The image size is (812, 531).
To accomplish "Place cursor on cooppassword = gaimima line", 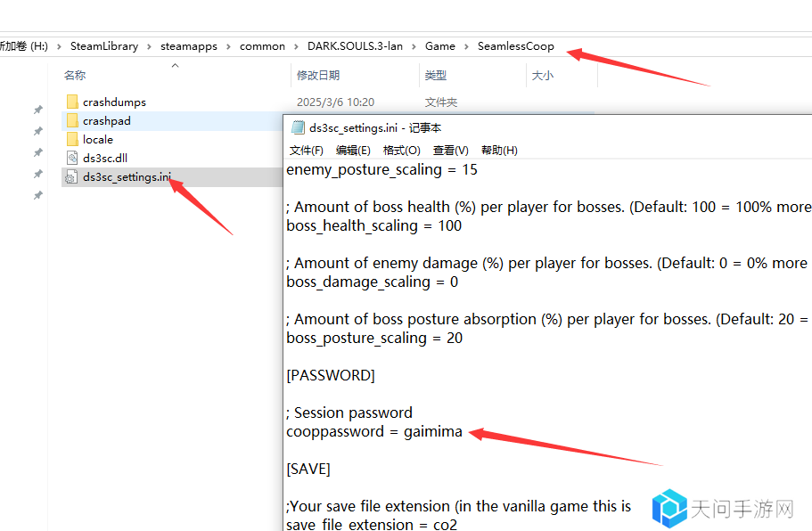I will click(x=374, y=431).
